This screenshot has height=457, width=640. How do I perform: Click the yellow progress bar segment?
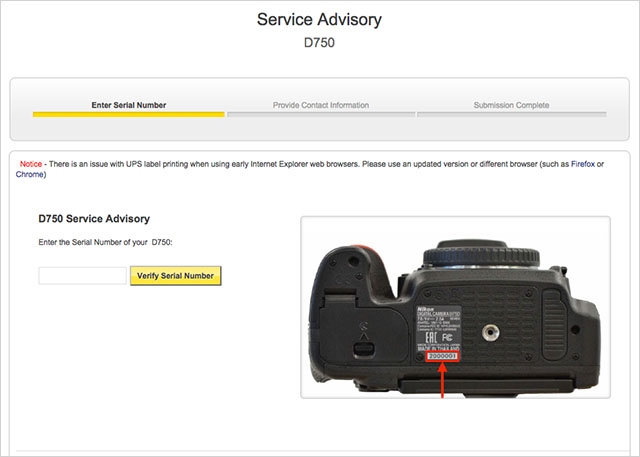pyautogui.click(x=129, y=115)
